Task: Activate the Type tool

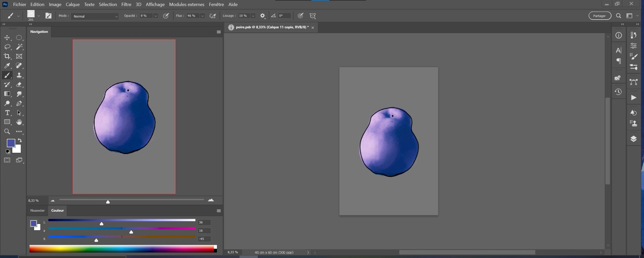Action: point(7,113)
